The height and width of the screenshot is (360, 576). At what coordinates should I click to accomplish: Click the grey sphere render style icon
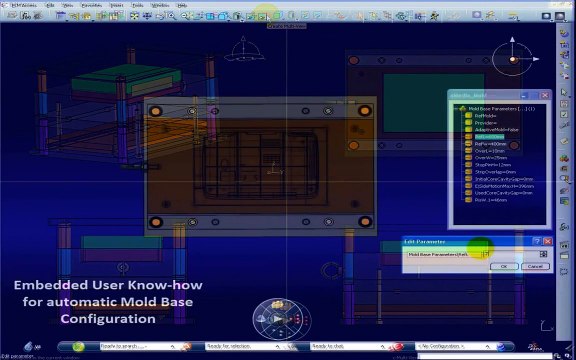tap(477, 15)
